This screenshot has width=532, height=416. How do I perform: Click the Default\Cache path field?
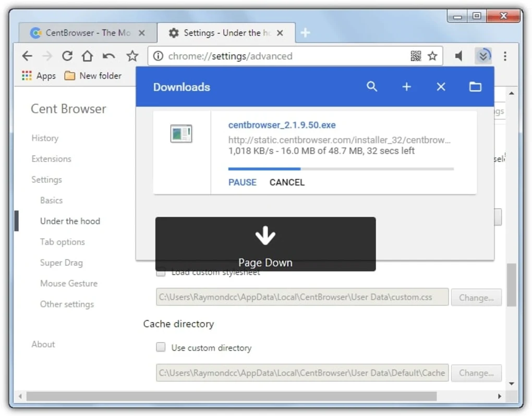(303, 373)
